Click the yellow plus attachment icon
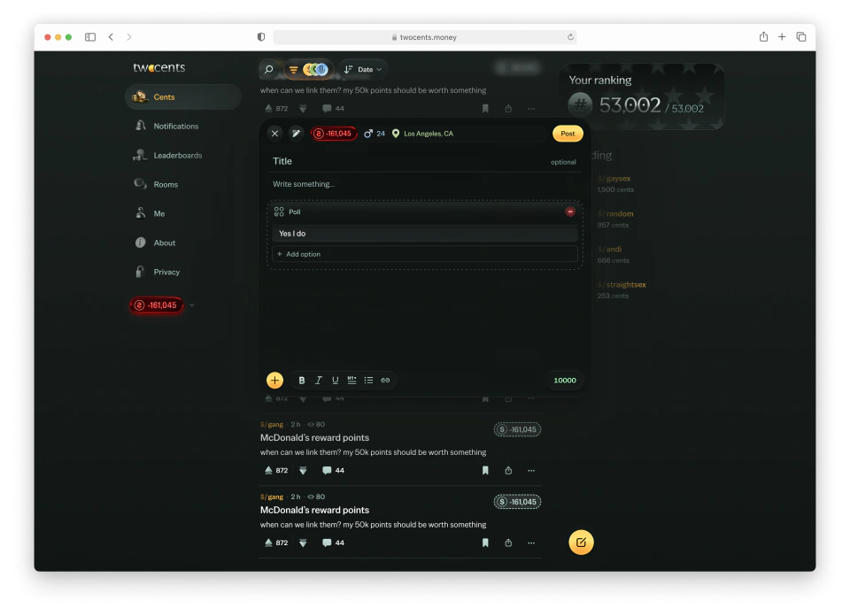This screenshot has height=616, width=850. (x=274, y=380)
